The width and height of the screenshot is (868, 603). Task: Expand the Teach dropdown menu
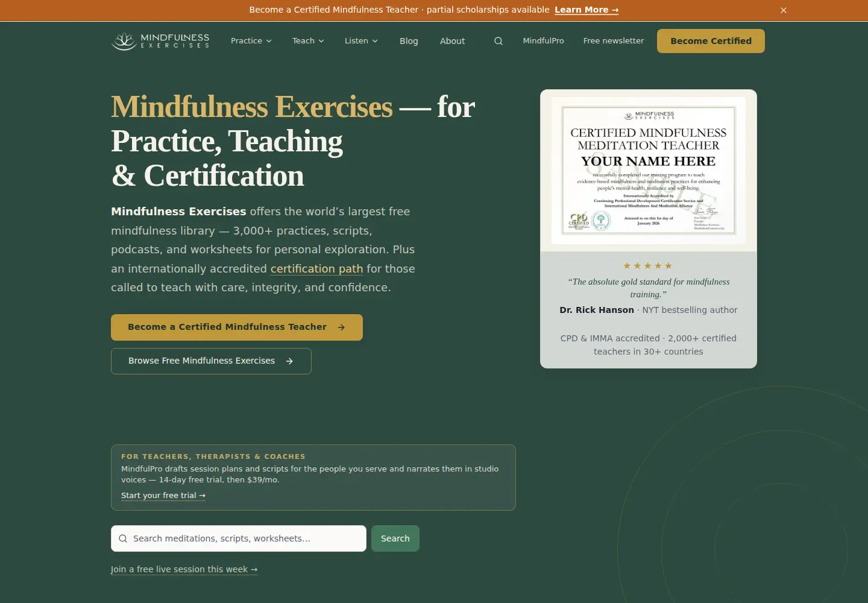pyautogui.click(x=308, y=41)
